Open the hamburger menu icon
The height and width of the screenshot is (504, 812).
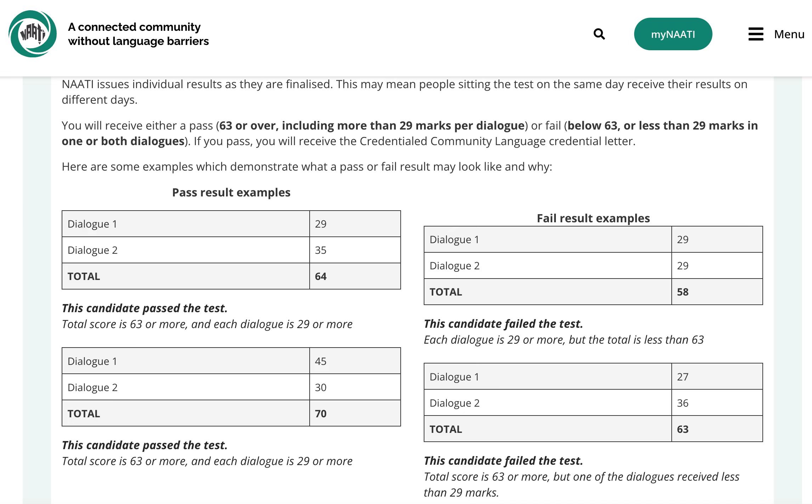(x=756, y=34)
